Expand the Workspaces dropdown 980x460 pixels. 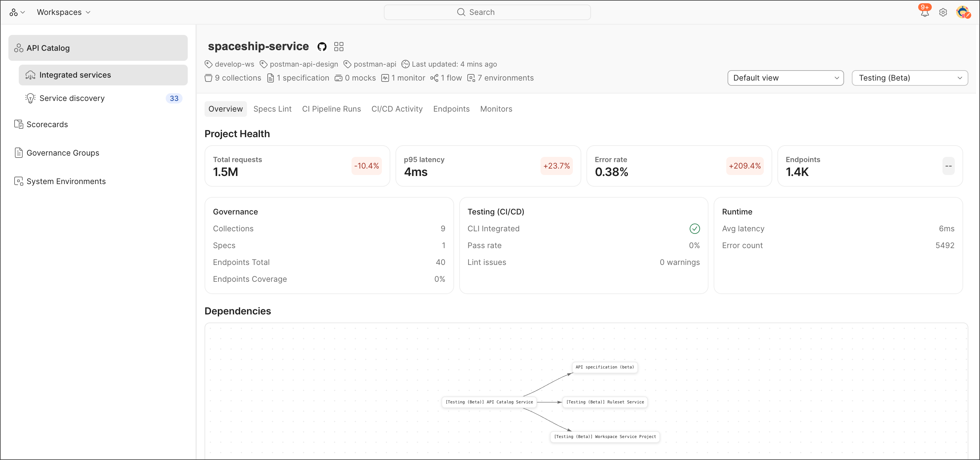coord(63,12)
